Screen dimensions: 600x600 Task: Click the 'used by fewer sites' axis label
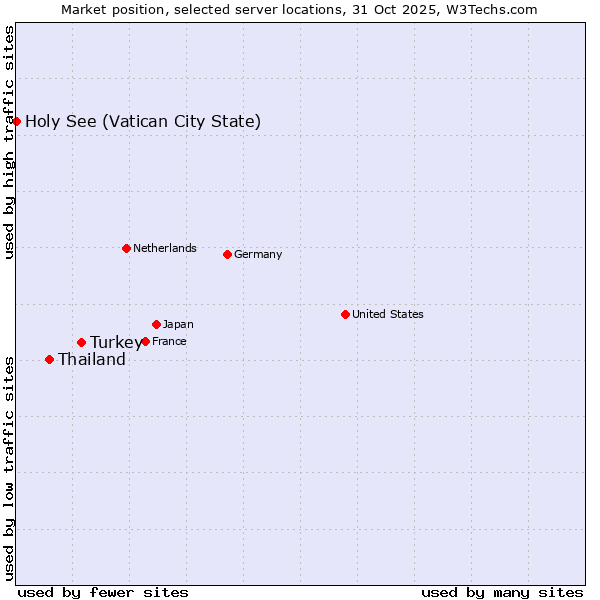click(103, 592)
